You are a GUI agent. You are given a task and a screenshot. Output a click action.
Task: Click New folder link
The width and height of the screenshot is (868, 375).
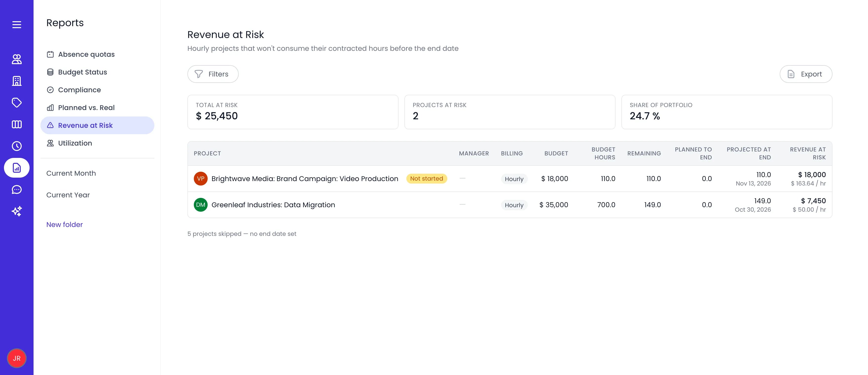tap(64, 225)
